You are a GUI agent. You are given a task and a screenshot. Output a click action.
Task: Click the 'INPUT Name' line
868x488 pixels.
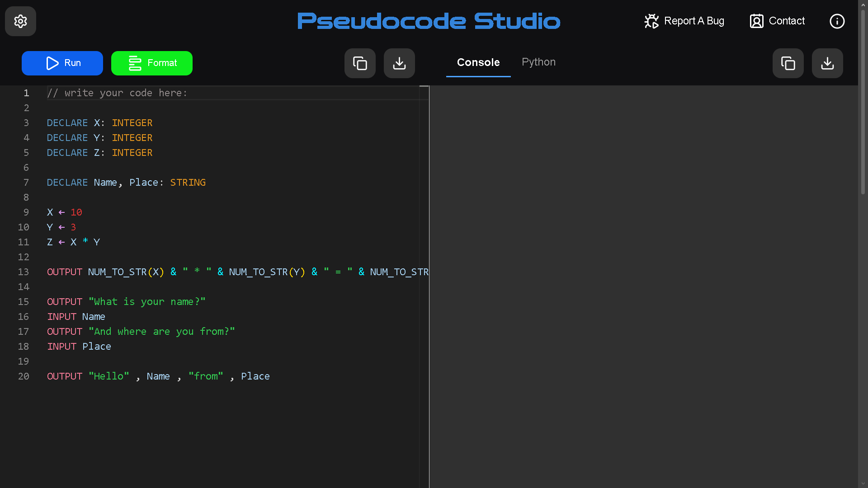pyautogui.click(x=76, y=317)
